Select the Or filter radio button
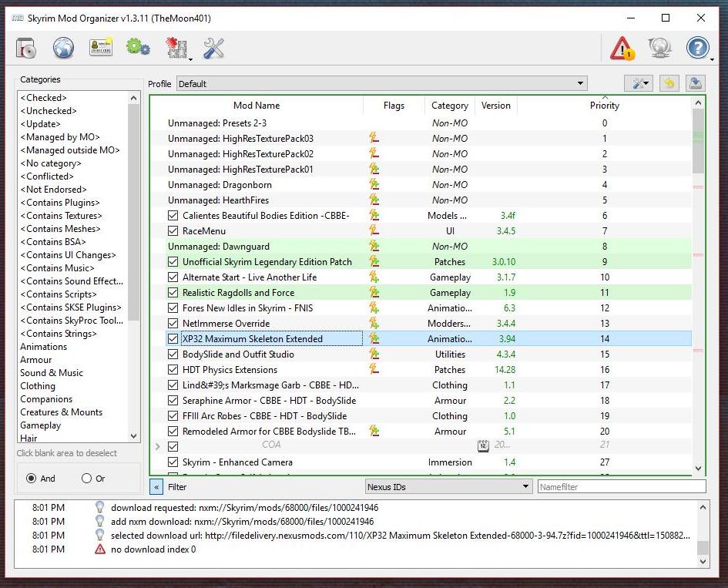The image size is (728, 588). pyautogui.click(x=86, y=478)
